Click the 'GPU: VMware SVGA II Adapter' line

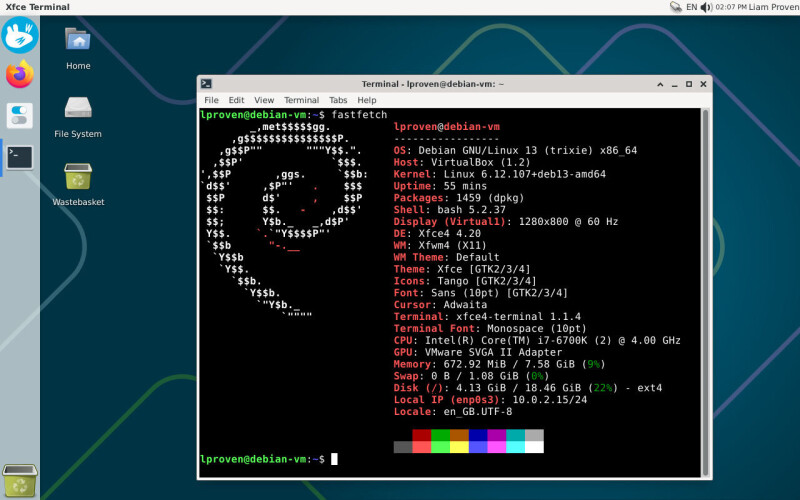pos(478,352)
